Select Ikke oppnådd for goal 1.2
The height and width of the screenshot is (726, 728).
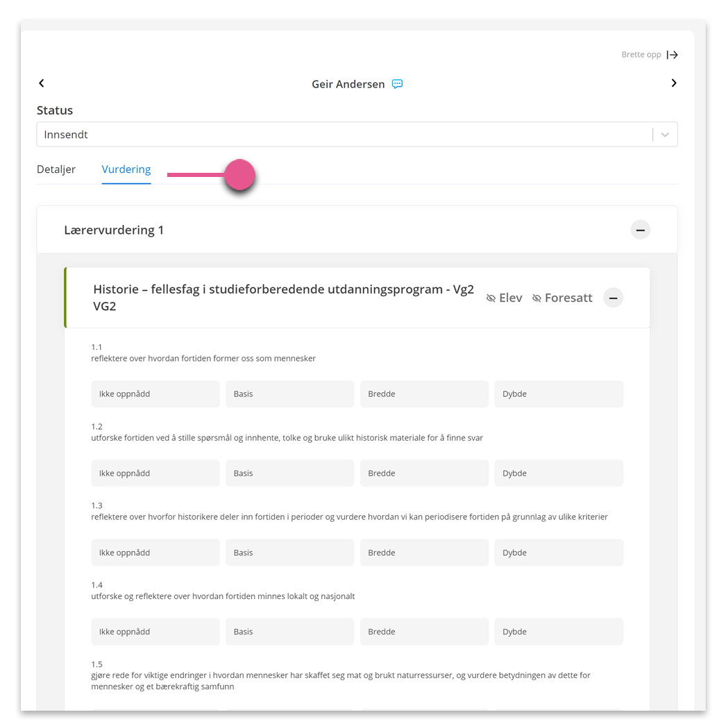point(155,473)
